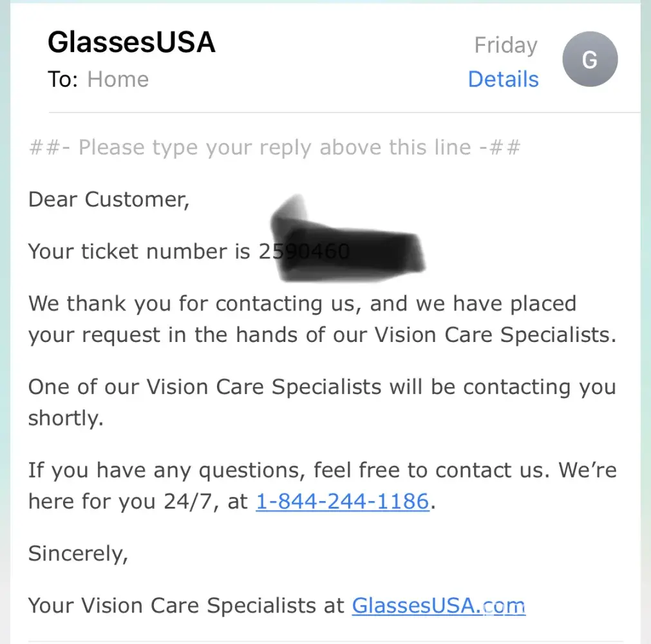
Task: Click the 'your request in the hands' line
Action: click(322, 335)
